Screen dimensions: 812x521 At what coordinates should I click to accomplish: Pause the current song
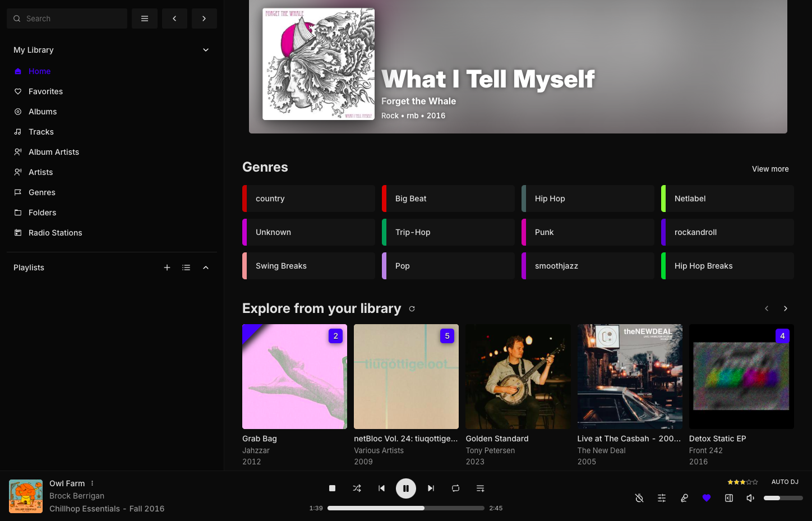pyautogui.click(x=406, y=488)
